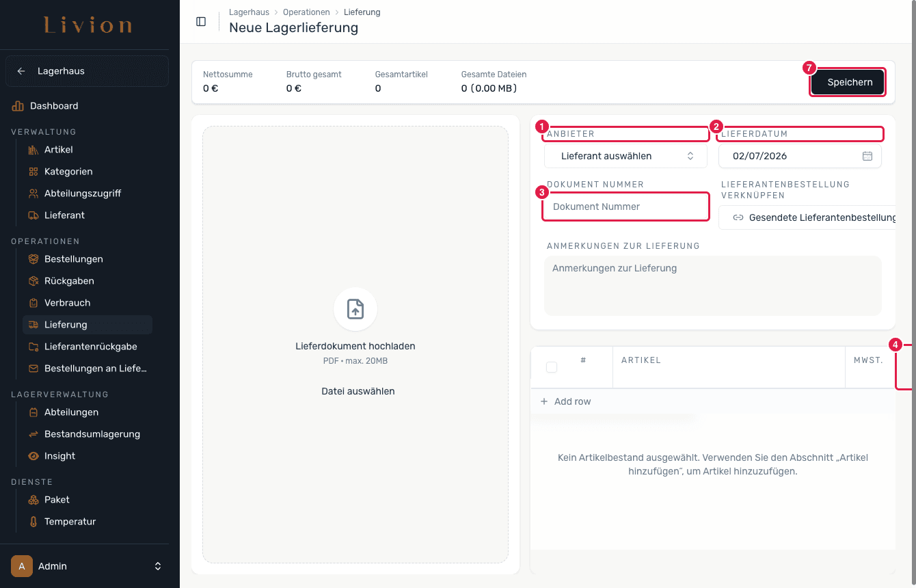Click the Dokument Nummer input field
916x588 pixels.
(x=625, y=206)
